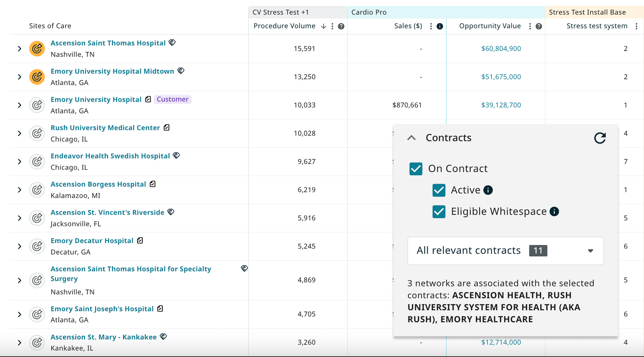
Task: Open Ascension Saint Thomas Hospital link
Action: (x=108, y=43)
